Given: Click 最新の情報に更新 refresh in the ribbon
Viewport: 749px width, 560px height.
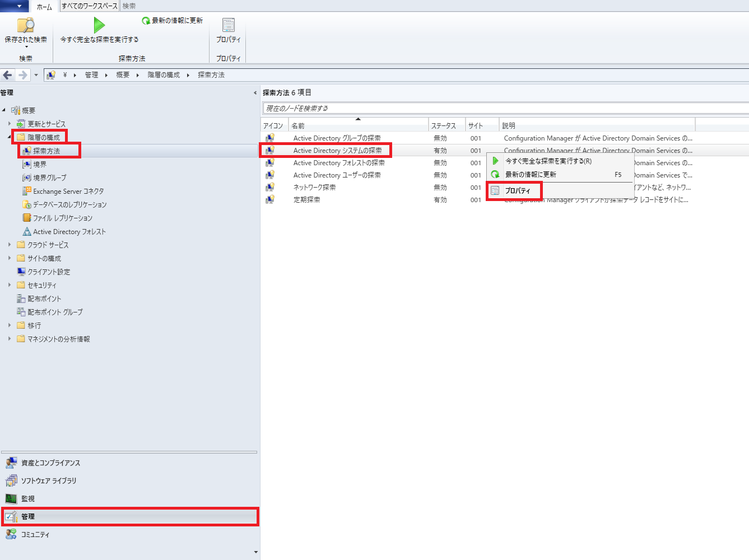Looking at the screenshot, I should tap(173, 21).
